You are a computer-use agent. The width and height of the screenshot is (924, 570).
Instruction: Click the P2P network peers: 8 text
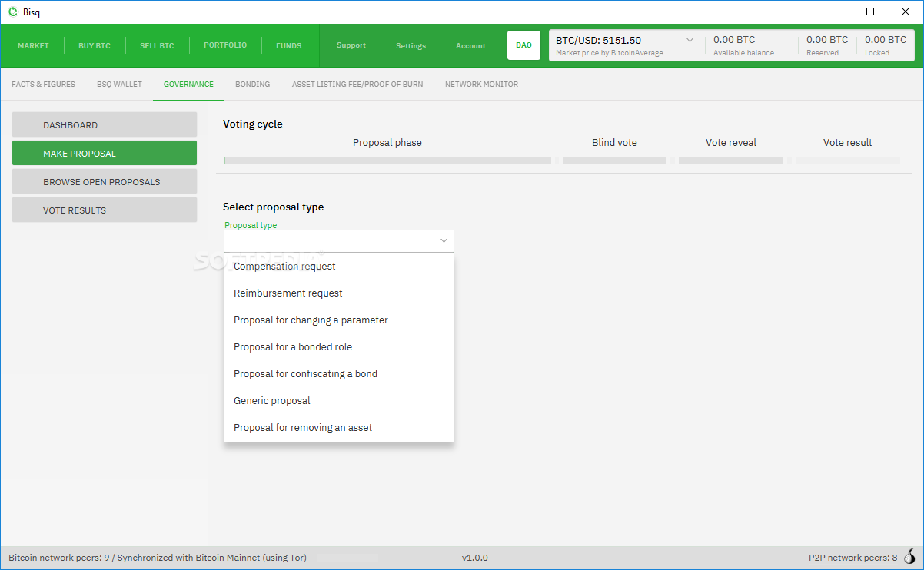tap(853, 558)
